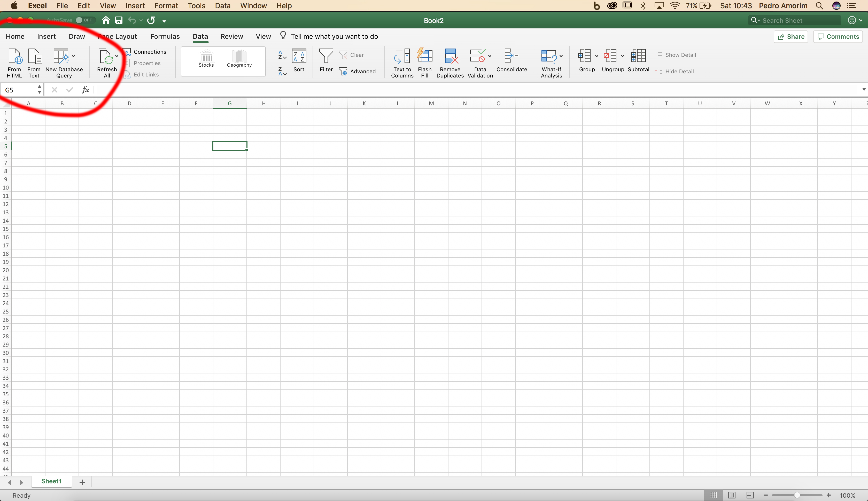
Task: Switch to the Formulas ribbon tab
Action: point(165,36)
